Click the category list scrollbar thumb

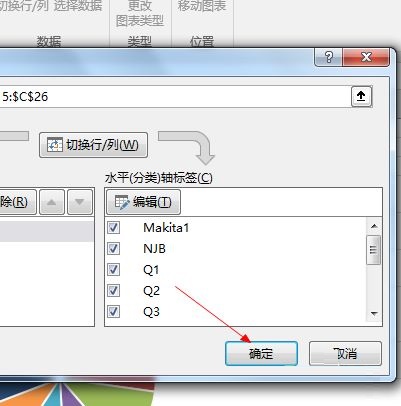373,250
